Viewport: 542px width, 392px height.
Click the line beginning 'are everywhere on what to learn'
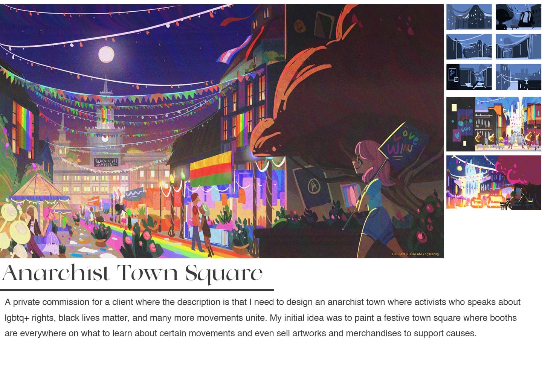(x=241, y=333)
